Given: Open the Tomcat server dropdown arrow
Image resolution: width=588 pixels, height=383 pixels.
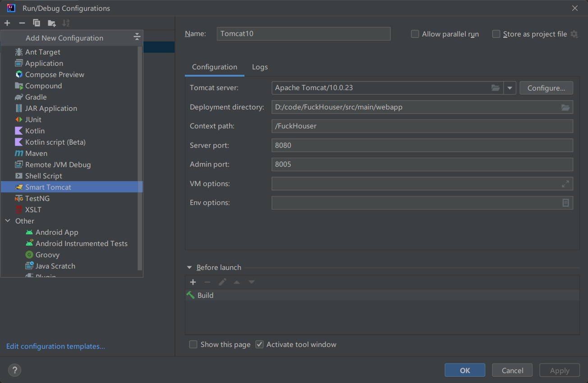Looking at the screenshot, I should pyautogui.click(x=510, y=88).
